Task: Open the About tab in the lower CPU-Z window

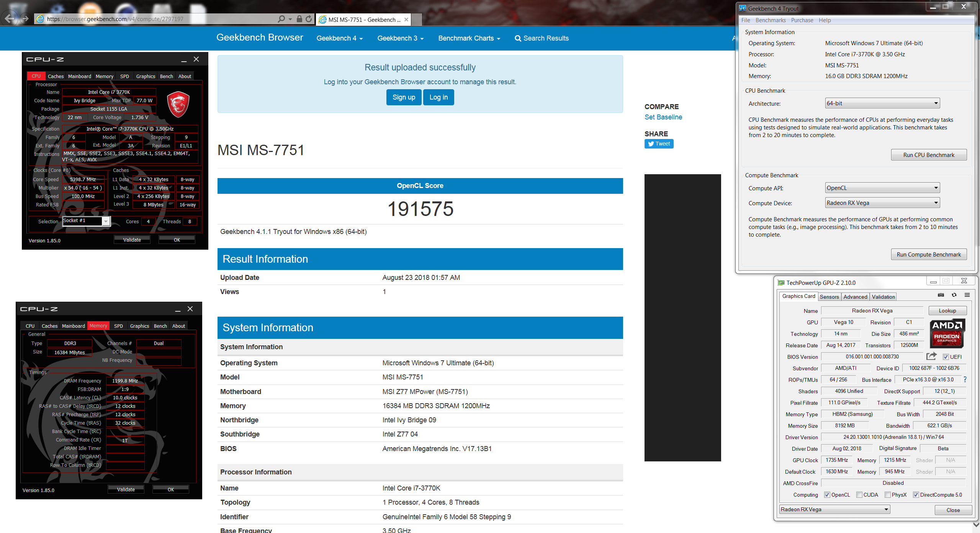Action: (178, 326)
